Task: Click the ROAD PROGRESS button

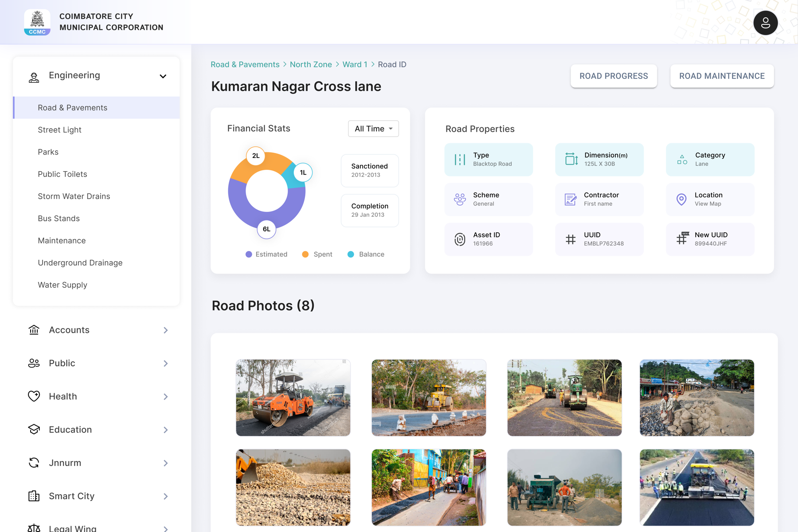Action: (x=614, y=76)
